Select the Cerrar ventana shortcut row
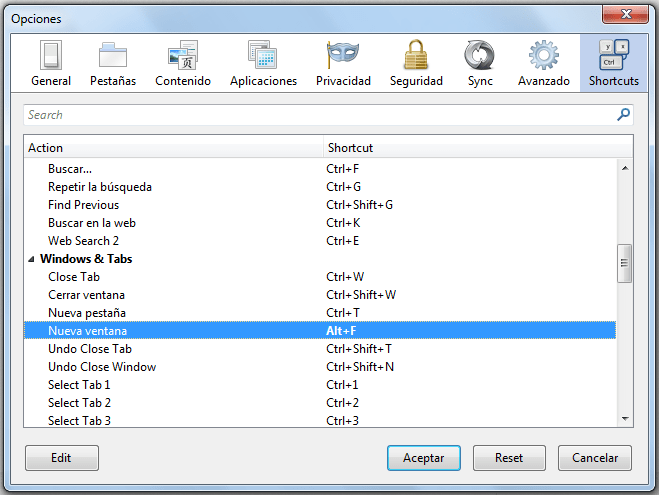Screen dimensions: 659x495 [x=87, y=295]
